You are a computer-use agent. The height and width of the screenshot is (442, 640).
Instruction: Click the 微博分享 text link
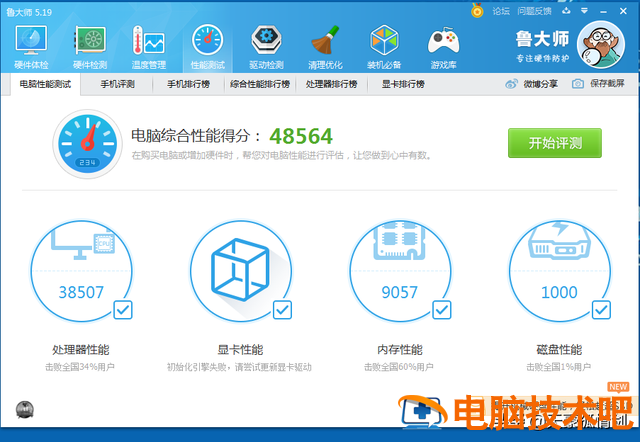coord(540,84)
